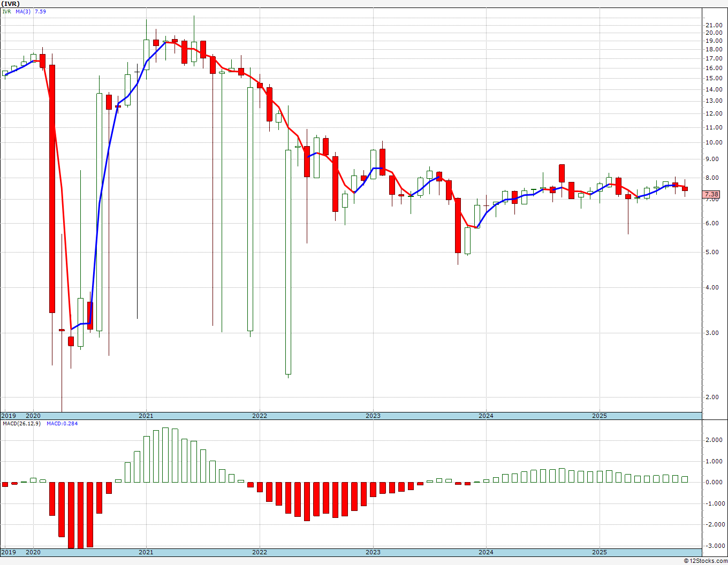Click 2023 on the price chart time axis
Image resolution: width=728 pixels, height=565 pixels.
[x=373, y=416]
